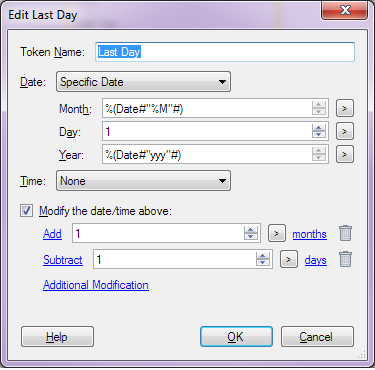Delete the Add months modification trash icon
This screenshot has width=375, height=370.
(x=345, y=233)
